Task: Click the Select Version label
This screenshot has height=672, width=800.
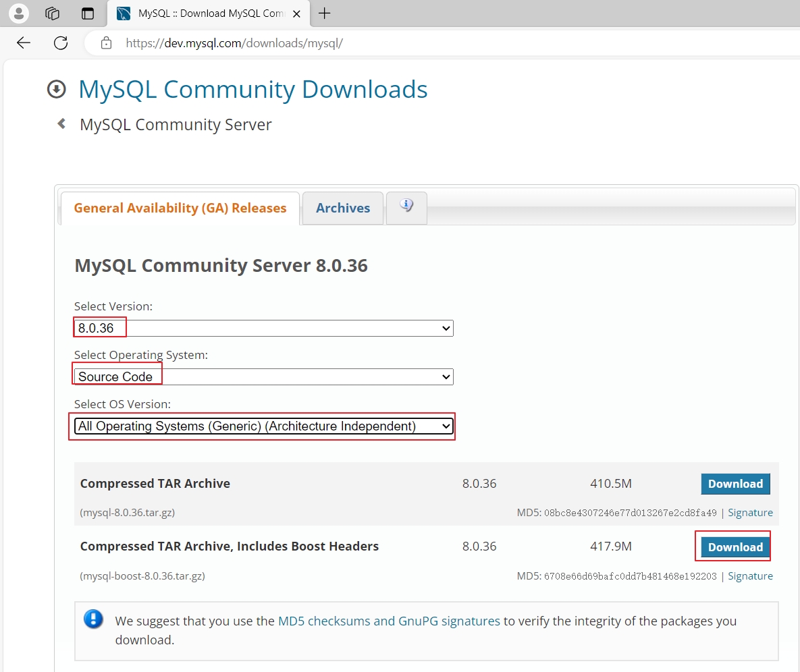Action: pos(113,306)
